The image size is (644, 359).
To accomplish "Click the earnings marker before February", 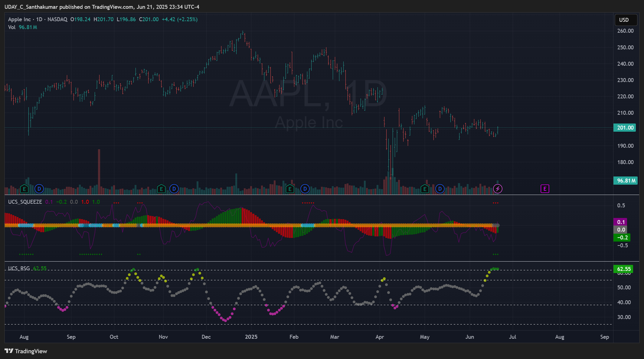I will point(290,189).
